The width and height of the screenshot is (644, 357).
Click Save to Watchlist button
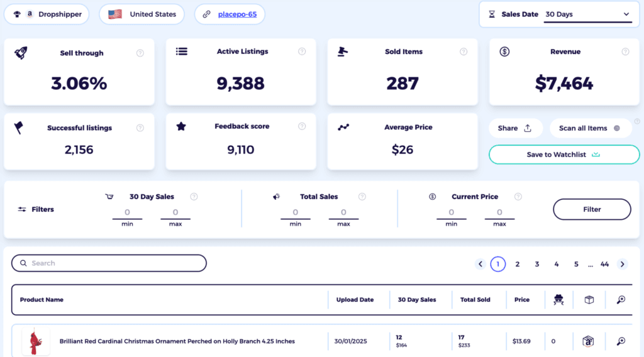[564, 154]
